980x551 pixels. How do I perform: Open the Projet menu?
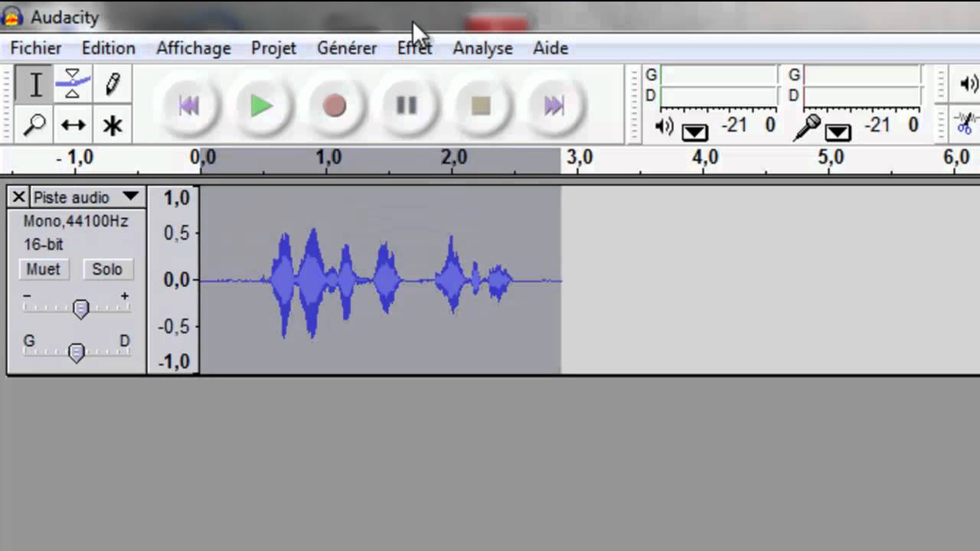[x=273, y=48]
